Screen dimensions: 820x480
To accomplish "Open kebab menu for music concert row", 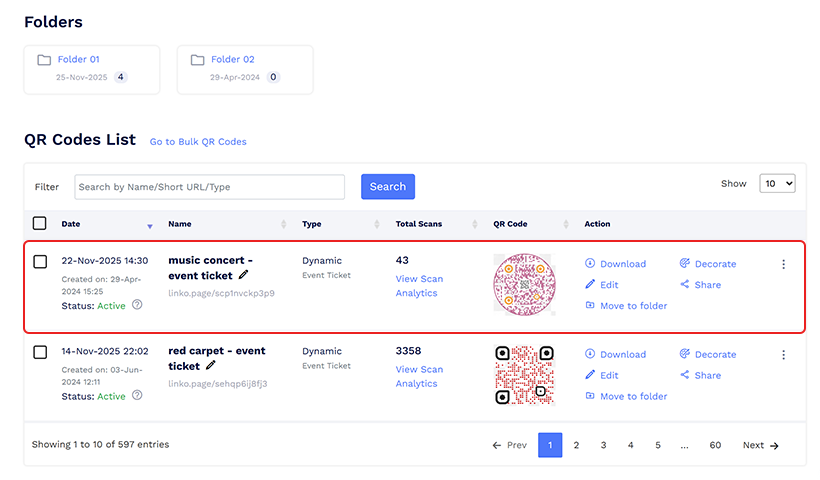I will pyautogui.click(x=783, y=264).
